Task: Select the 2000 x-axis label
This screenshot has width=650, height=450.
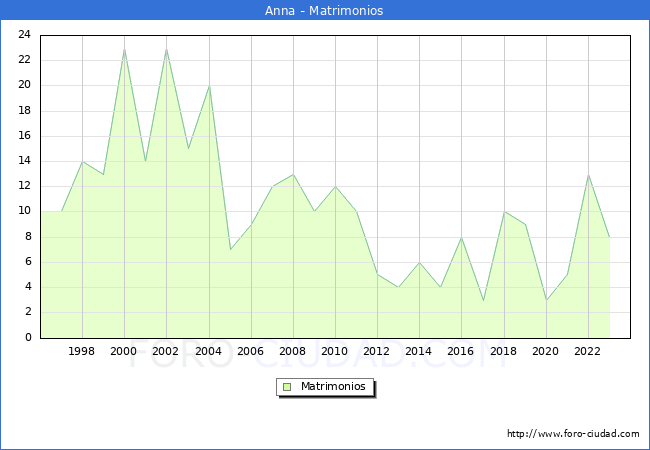Action: [124, 351]
